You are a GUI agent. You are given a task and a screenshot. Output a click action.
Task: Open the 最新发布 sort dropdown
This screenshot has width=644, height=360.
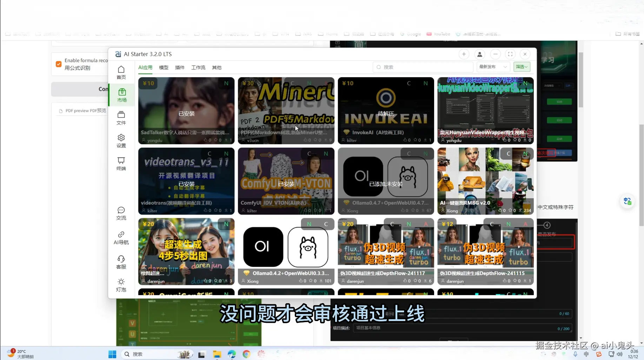(493, 67)
